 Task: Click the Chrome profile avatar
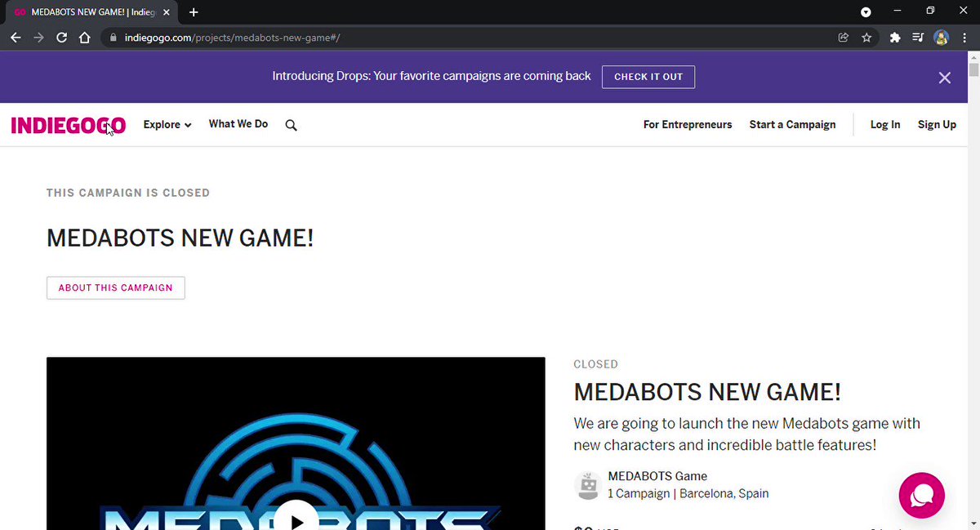point(941,38)
